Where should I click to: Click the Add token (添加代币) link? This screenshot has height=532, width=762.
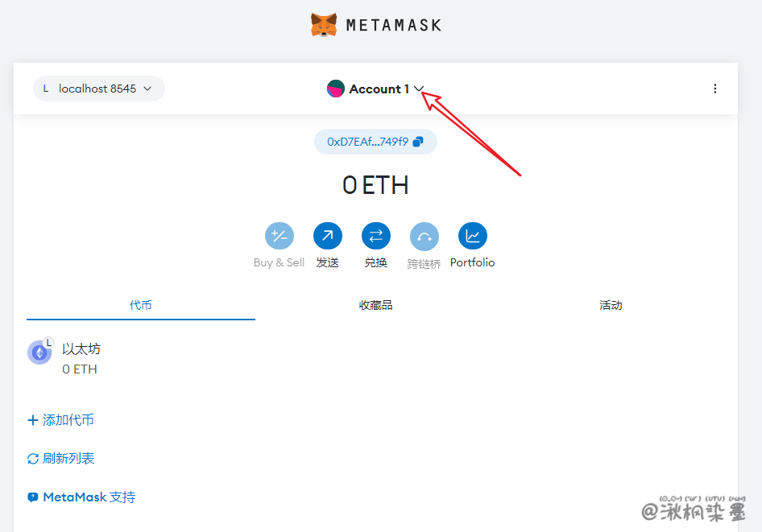coord(61,420)
